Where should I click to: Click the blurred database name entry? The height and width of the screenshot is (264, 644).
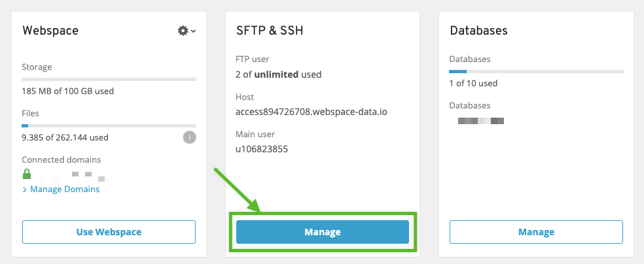(480, 121)
